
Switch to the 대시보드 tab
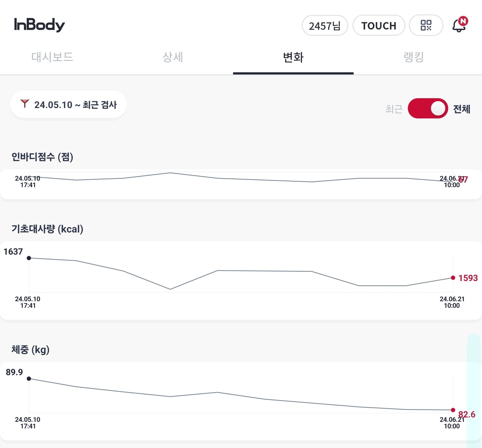[x=52, y=57]
